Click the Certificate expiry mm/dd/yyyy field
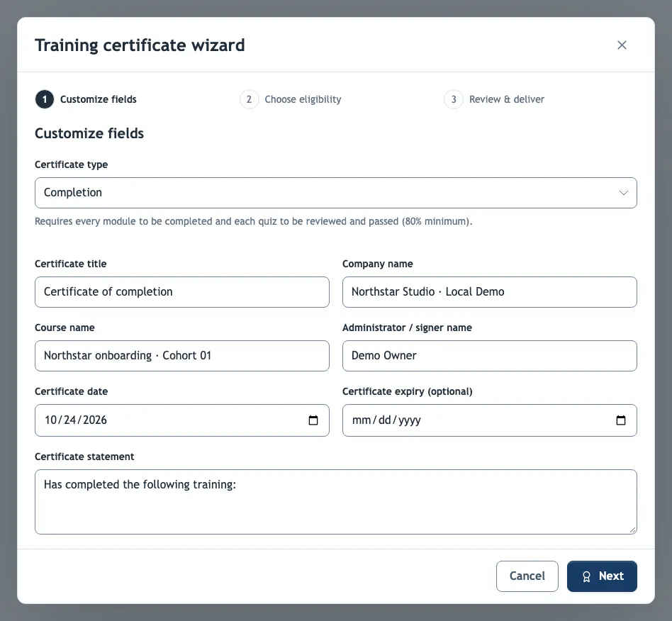Image resolution: width=672 pixels, height=621 pixels. [x=489, y=420]
